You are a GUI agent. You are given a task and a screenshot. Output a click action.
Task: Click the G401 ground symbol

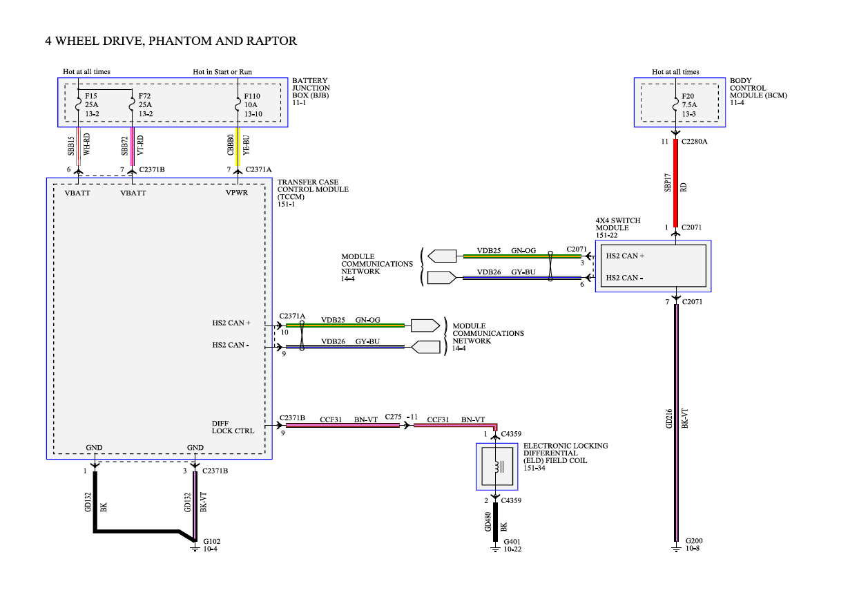coord(495,547)
